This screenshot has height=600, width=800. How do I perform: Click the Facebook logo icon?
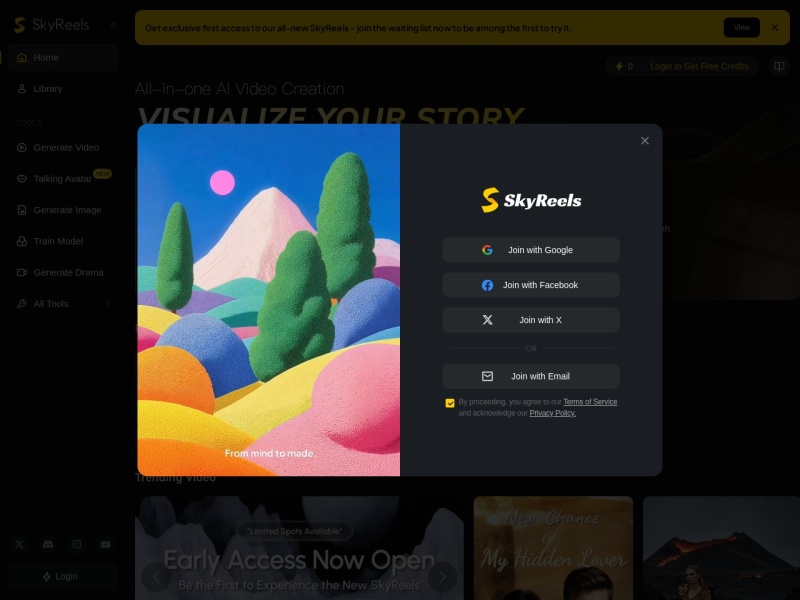click(487, 285)
